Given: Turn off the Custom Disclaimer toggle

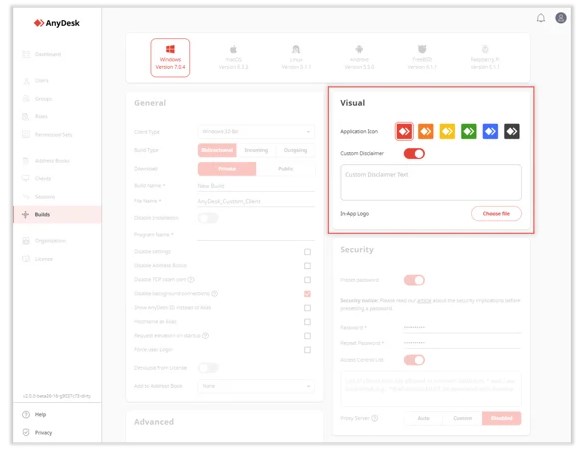Looking at the screenshot, I should coord(414,154).
